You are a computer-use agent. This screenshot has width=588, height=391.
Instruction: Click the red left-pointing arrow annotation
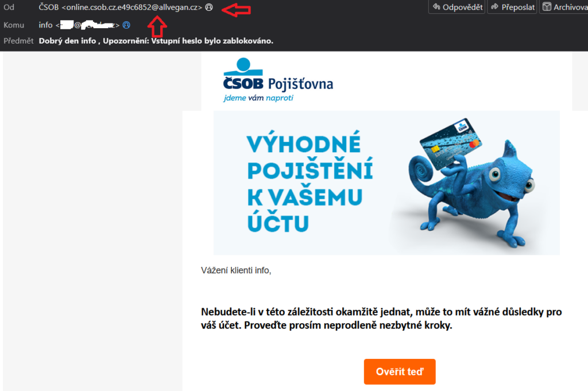[236, 9]
